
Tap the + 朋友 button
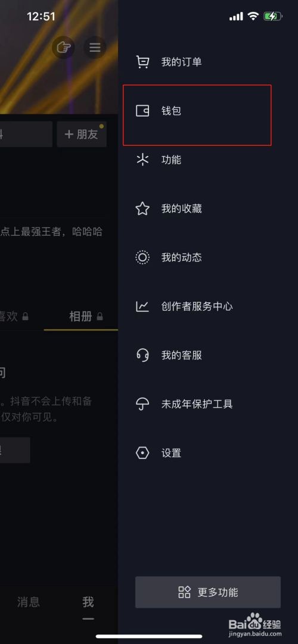[x=82, y=134]
